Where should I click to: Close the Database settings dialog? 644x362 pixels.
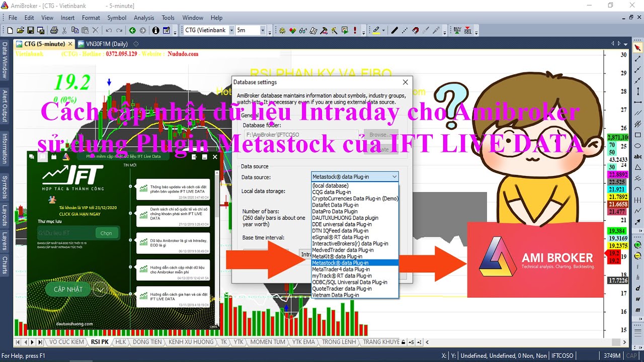pos(406,82)
